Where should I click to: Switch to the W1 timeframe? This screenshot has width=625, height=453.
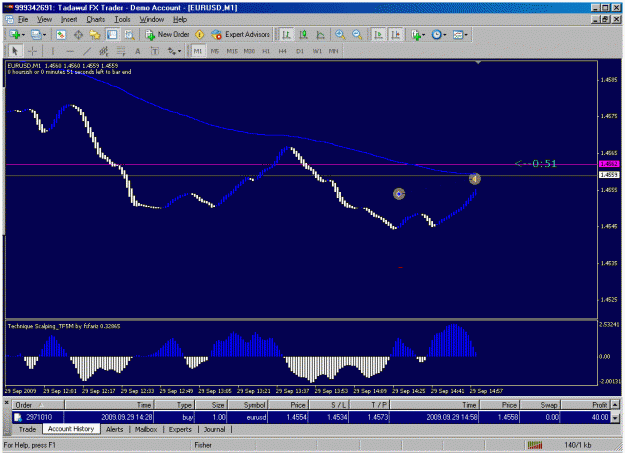pyautogui.click(x=317, y=51)
